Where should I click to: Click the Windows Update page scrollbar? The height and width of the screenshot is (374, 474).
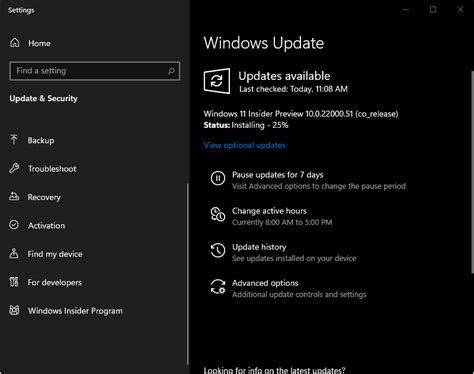[472, 172]
